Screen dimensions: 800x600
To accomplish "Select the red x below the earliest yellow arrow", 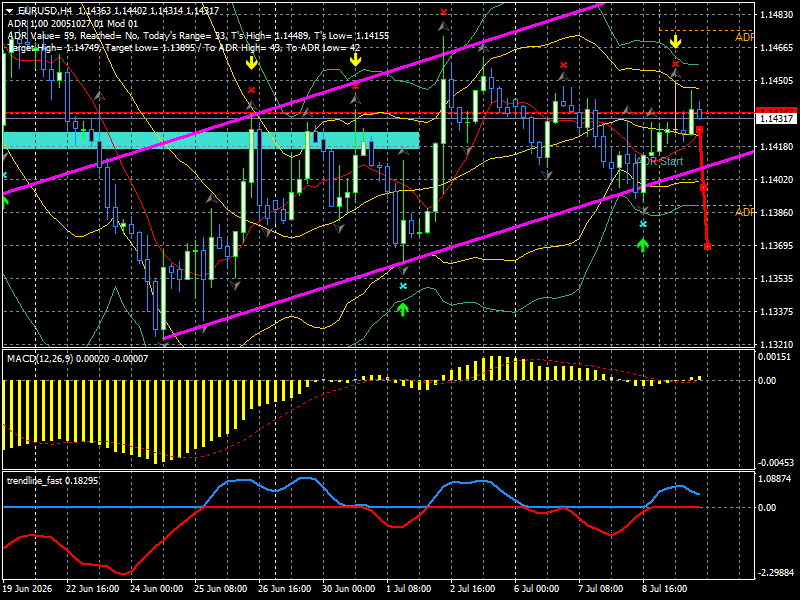I will 251,90.
